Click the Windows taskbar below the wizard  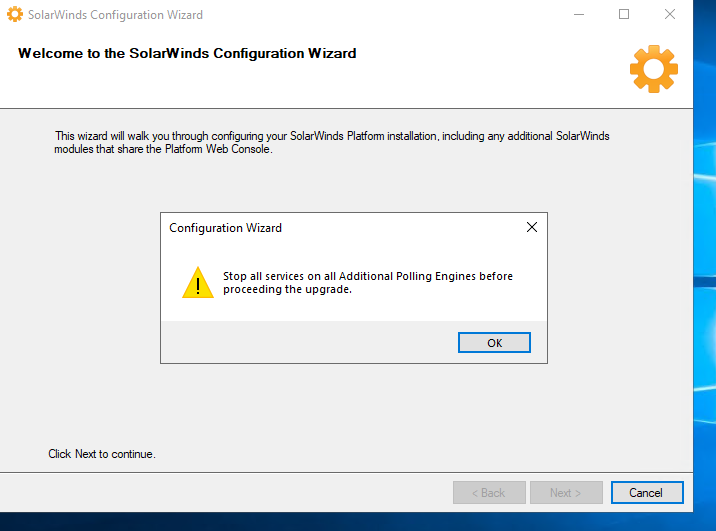tap(300, 522)
